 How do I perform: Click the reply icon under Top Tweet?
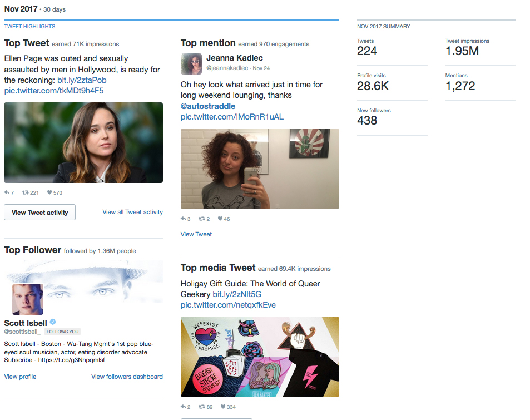pos(7,192)
